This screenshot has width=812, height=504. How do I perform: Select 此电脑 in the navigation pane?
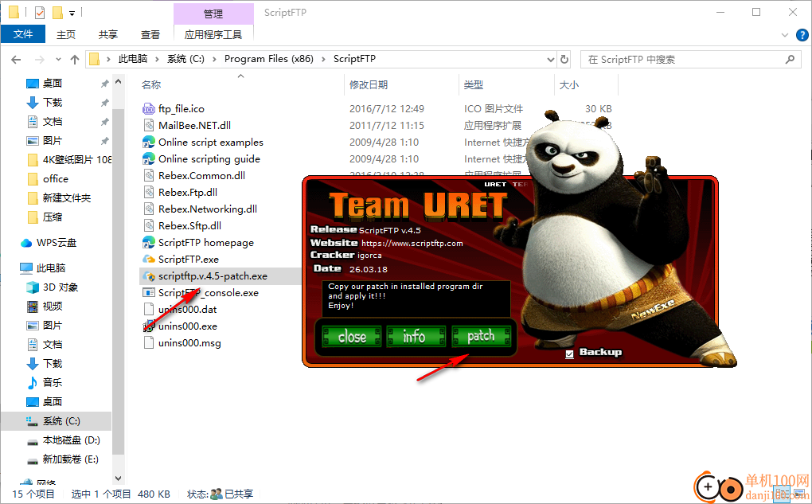51,268
